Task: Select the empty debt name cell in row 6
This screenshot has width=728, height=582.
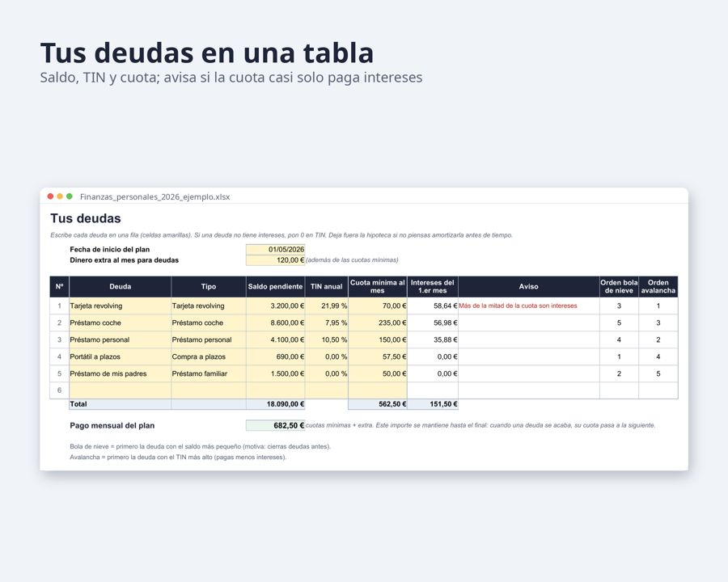Action: [x=121, y=390]
